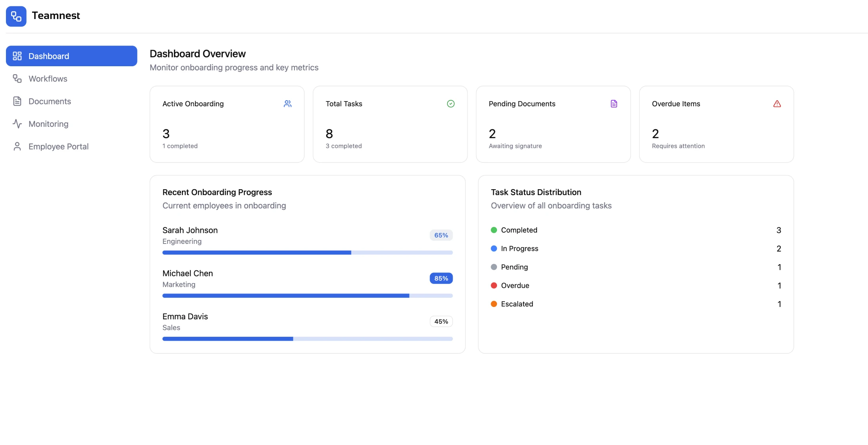Click the Pending Documents file icon

614,104
